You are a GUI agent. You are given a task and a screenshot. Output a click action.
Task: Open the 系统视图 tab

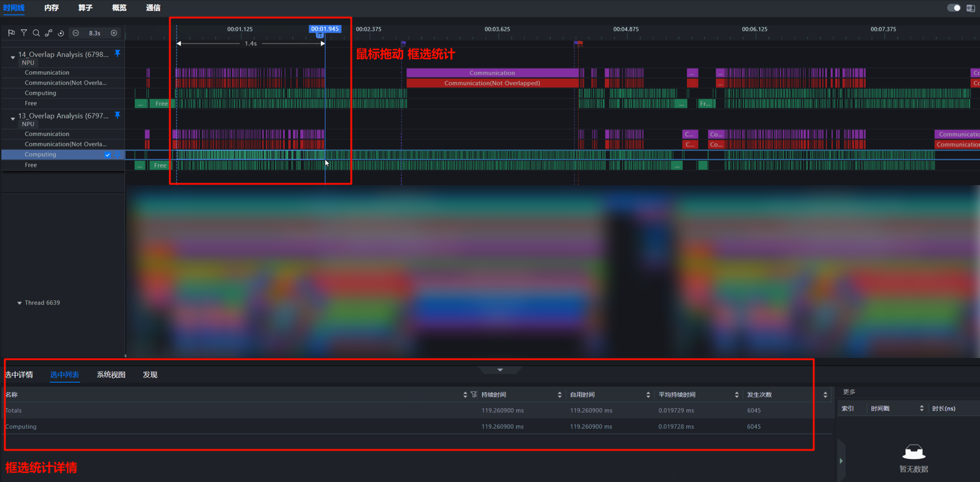pos(111,375)
